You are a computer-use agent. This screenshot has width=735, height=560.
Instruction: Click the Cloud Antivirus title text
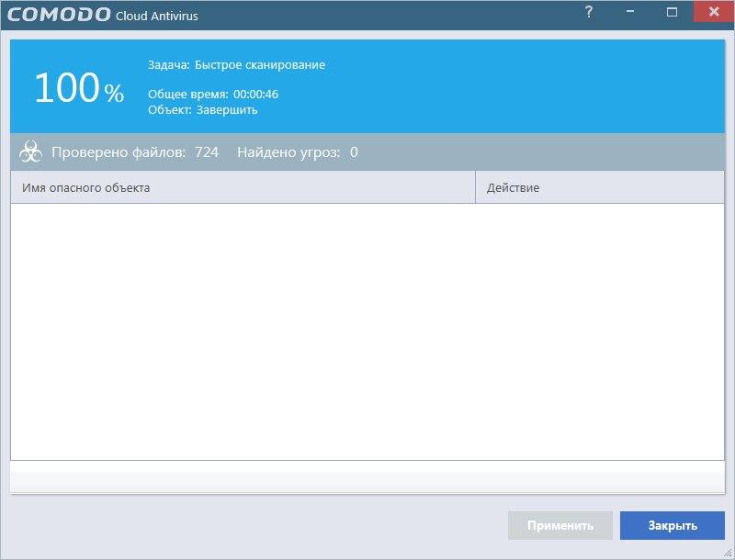click(156, 16)
